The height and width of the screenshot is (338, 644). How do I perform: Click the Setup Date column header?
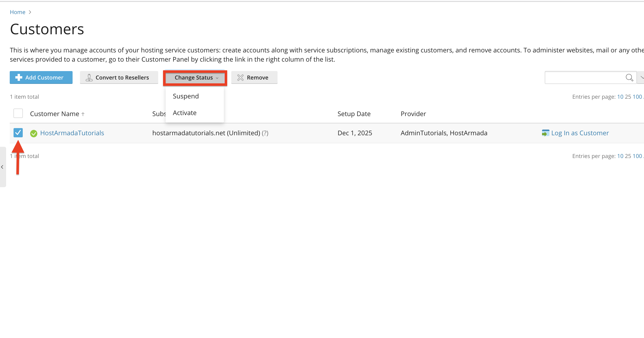click(354, 114)
